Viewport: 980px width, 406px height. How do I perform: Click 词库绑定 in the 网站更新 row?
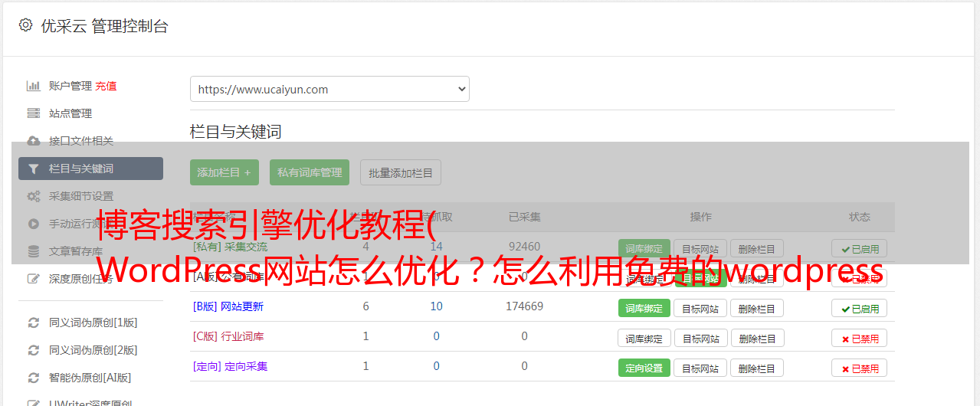(x=644, y=308)
